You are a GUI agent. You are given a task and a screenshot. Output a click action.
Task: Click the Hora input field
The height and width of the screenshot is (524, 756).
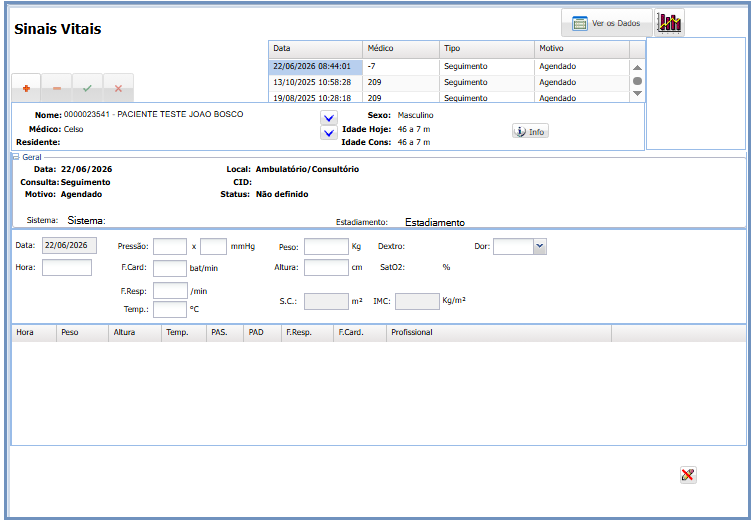[x=67, y=268]
